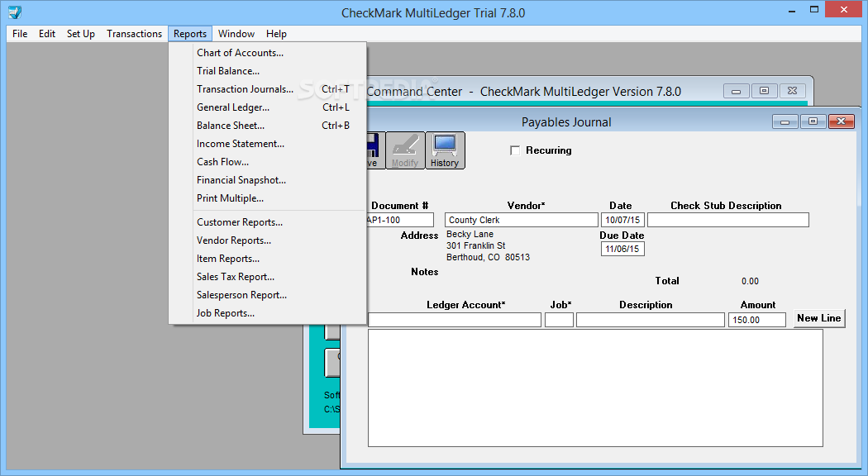
Task: Open the Edit menu
Action: (47, 34)
